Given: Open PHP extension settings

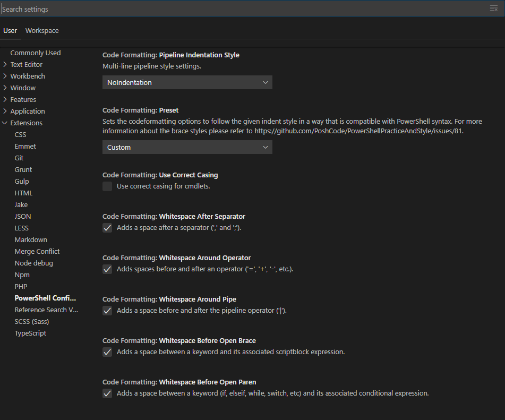Looking at the screenshot, I should tap(21, 286).
